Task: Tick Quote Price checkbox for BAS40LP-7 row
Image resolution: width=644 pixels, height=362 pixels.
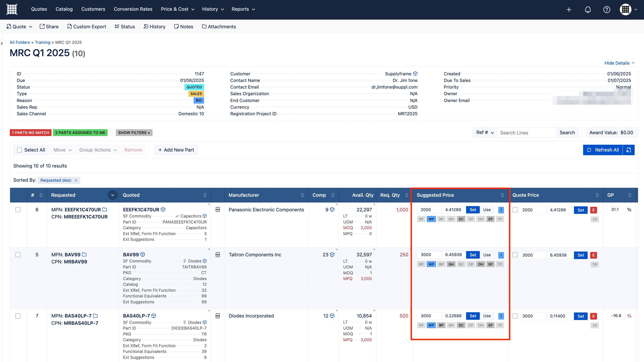Action: tap(515, 316)
